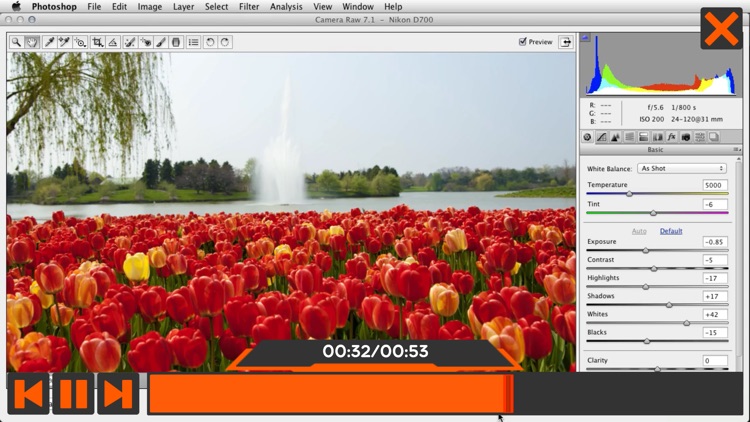The height and width of the screenshot is (422, 750).
Task: Open Camera Raw preferences list icon
Action: (x=193, y=42)
